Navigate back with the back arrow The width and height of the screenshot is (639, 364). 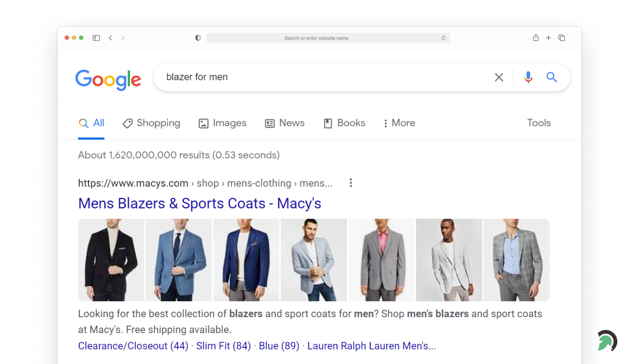pos(110,38)
